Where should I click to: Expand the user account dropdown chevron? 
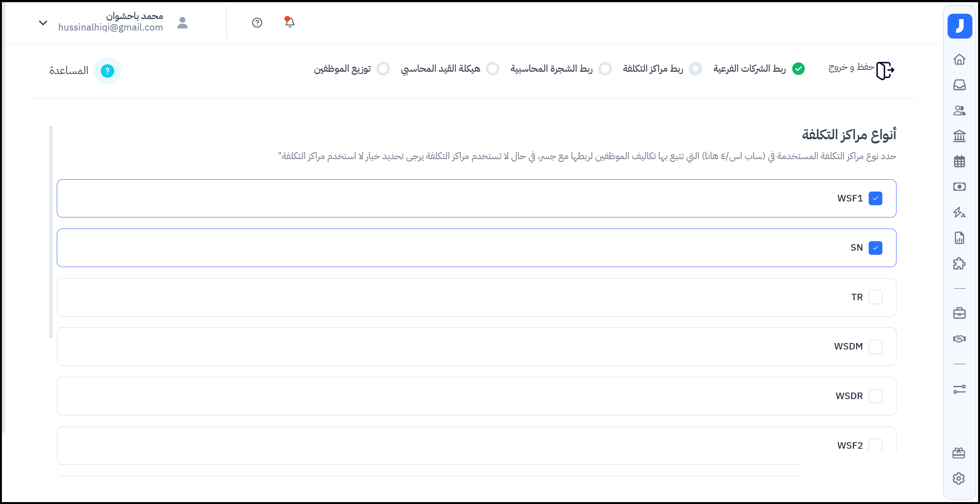(x=43, y=23)
